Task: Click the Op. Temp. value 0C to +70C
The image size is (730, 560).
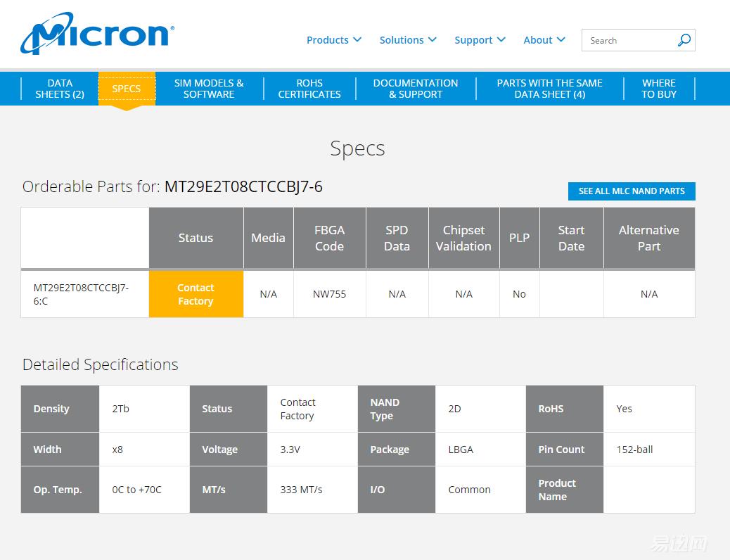Action: [137, 490]
